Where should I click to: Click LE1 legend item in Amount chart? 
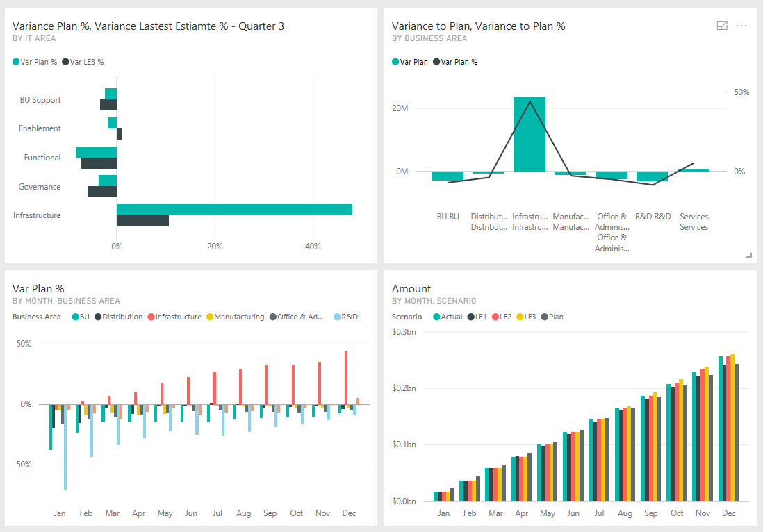click(x=477, y=317)
